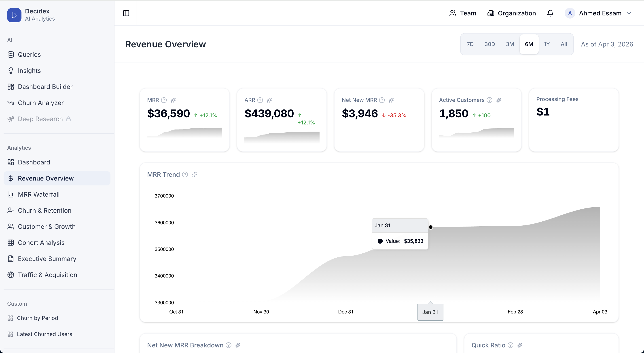This screenshot has width=644, height=353.
Task: Go to Churn Analyzer page
Action: [40, 103]
